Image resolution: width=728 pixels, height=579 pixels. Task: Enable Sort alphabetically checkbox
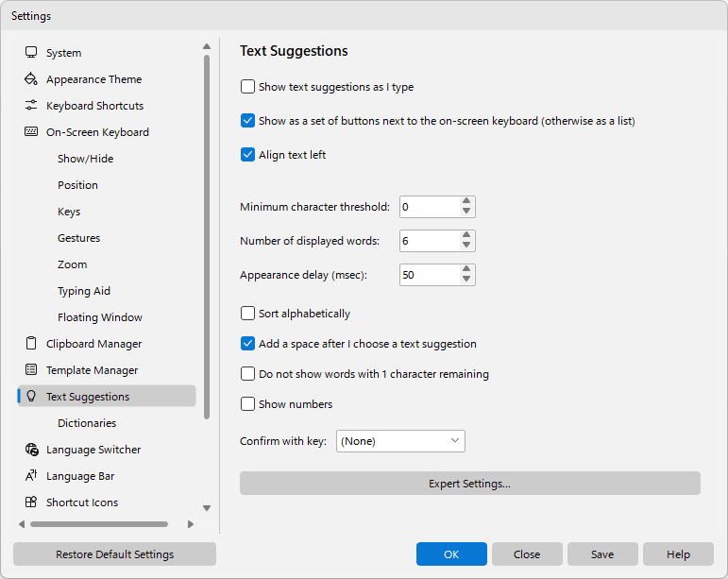pos(247,314)
